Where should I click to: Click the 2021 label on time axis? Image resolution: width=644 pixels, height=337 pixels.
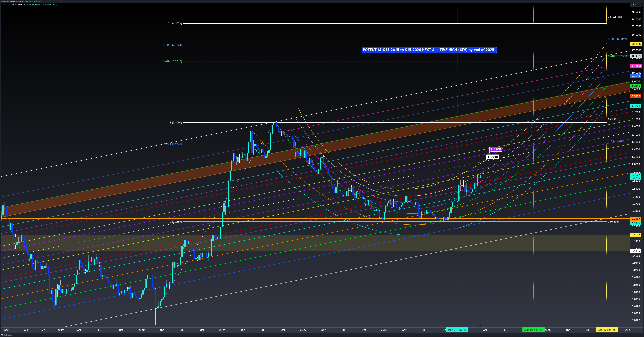tap(222, 330)
